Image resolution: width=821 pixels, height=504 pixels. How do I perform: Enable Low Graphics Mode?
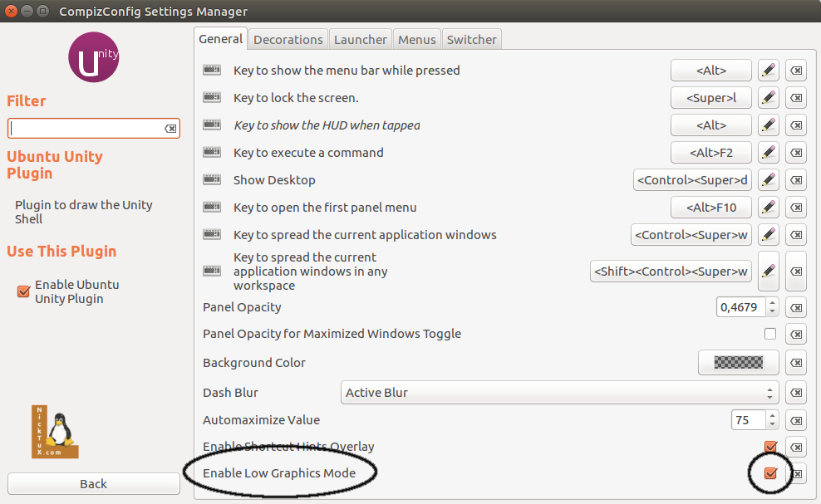coord(769,473)
